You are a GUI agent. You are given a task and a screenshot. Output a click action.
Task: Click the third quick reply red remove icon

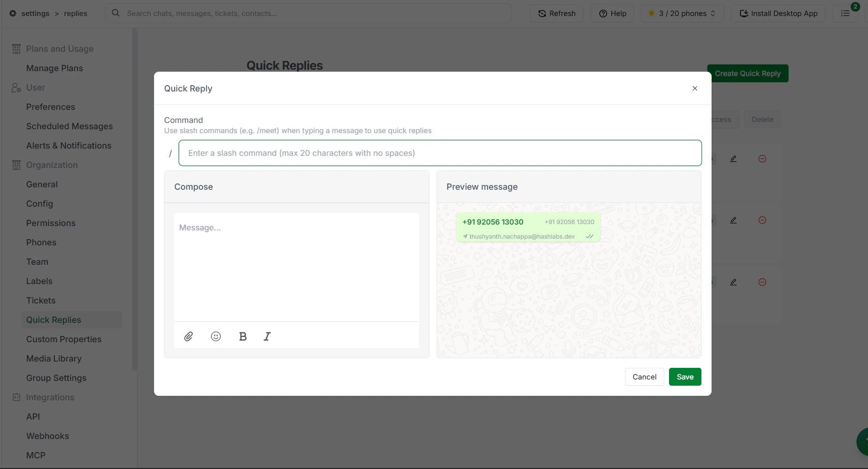(762, 282)
